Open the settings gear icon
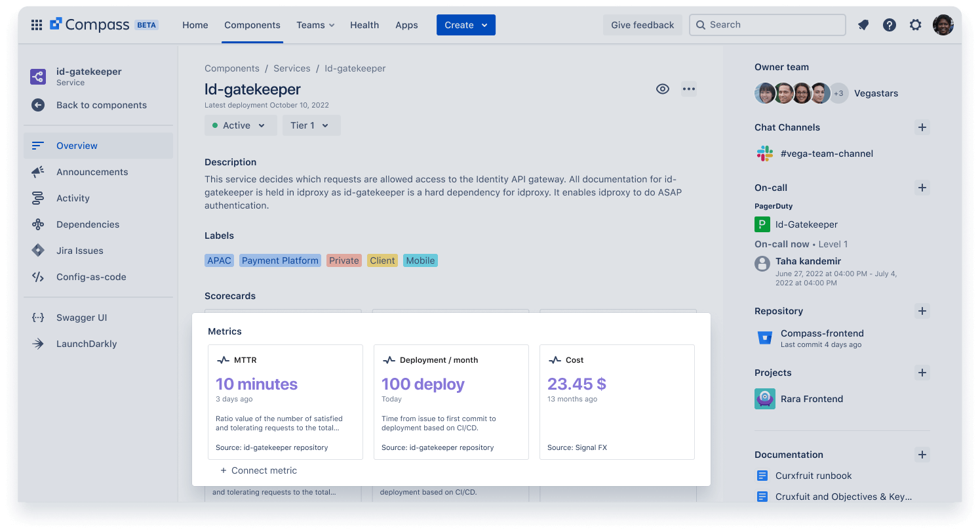Screen dimensions: 980x532 pos(915,25)
